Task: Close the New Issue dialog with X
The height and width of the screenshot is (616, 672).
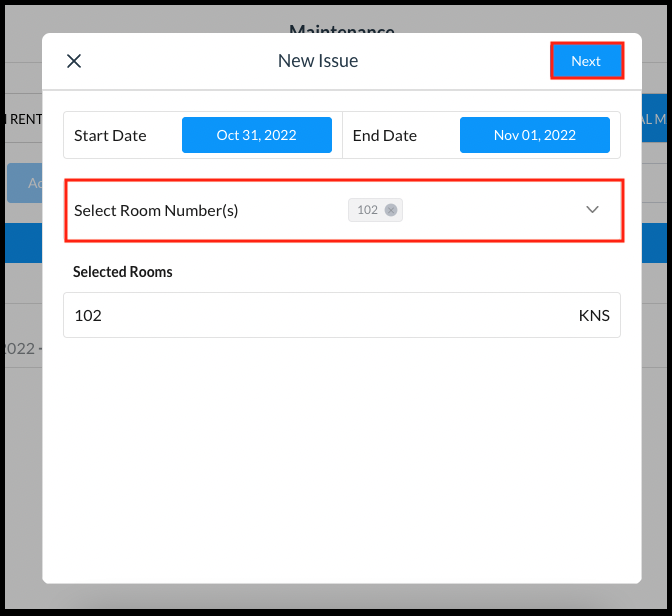Action: [74, 61]
